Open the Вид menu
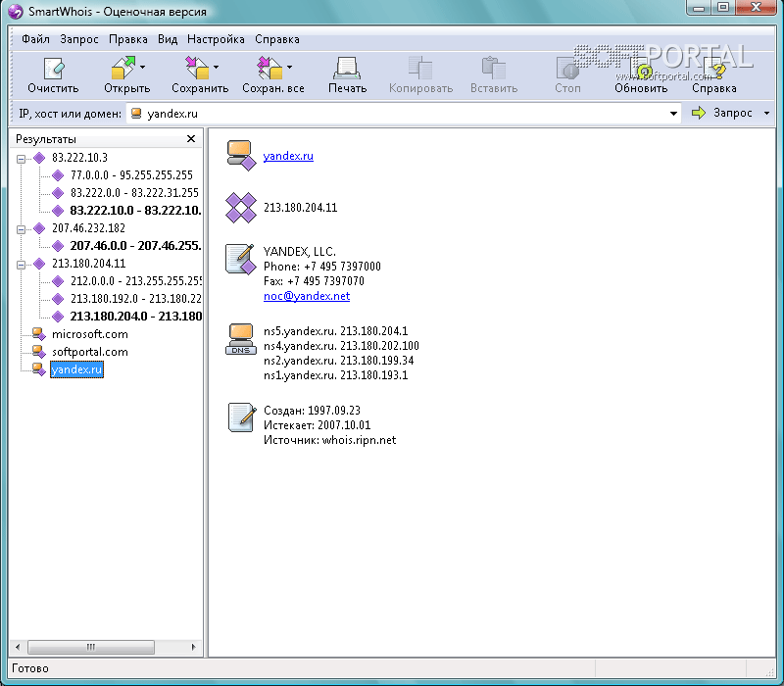Viewport: 784px width, 686px height. 168,39
